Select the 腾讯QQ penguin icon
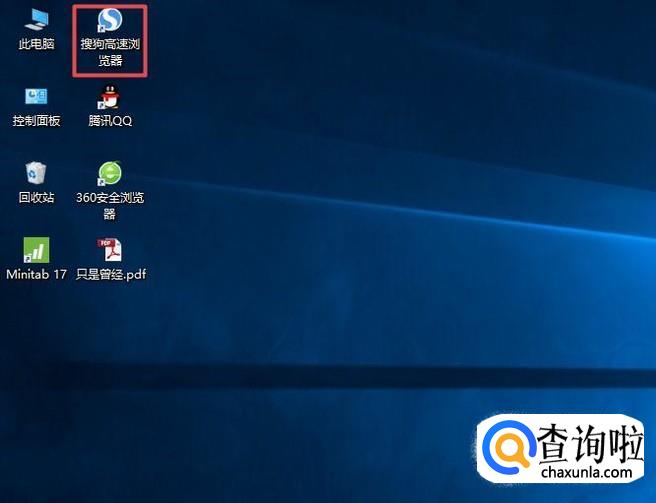This screenshot has height=503, width=656. click(110, 97)
